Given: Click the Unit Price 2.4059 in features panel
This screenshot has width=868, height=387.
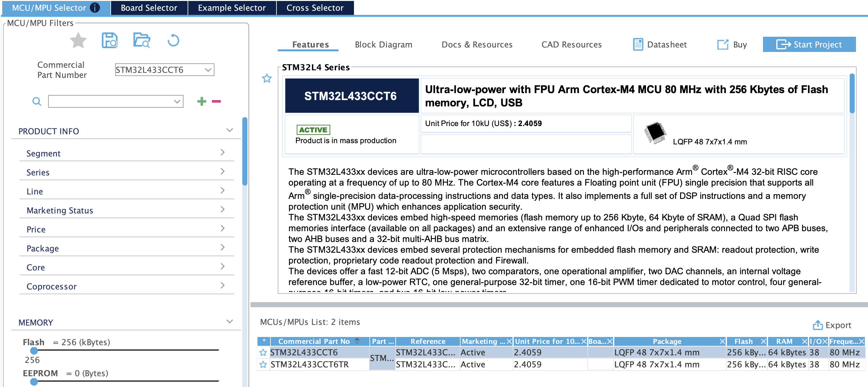Looking at the screenshot, I should click(x=530, y=124).
